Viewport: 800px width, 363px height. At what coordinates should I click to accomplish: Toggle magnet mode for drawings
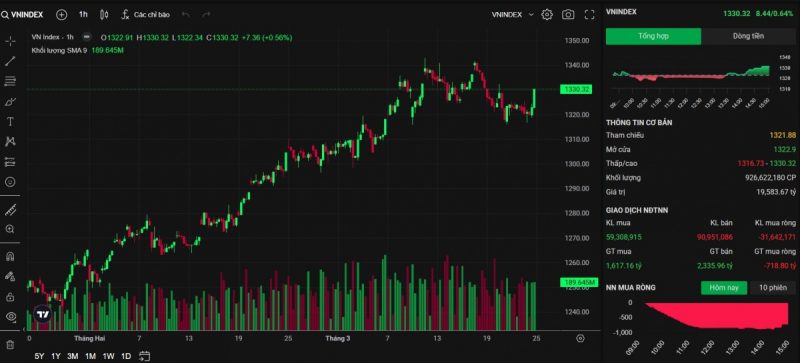[x=10, y=256]
